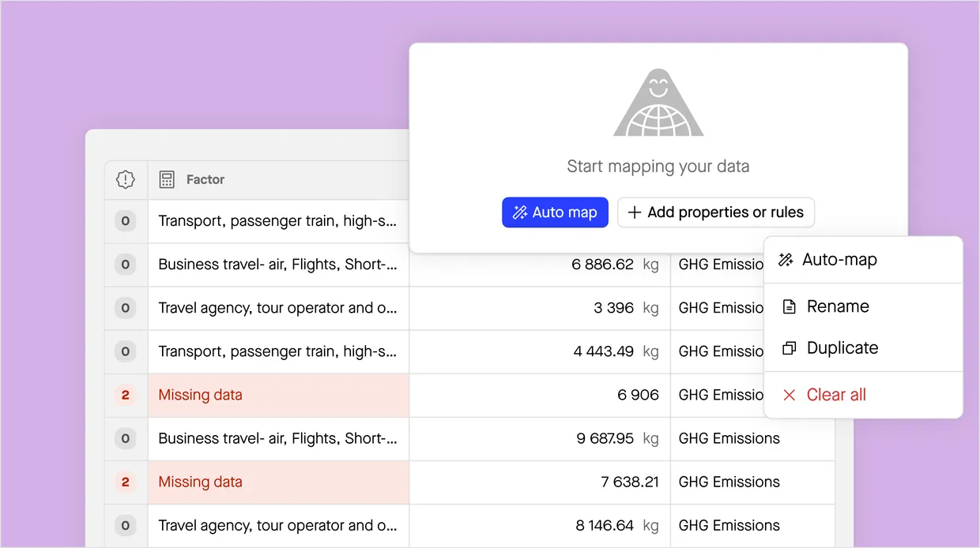The image size is (980, 548).
Task: Click the Travel agency row with 3 396 kg
Action: point(278,308)
